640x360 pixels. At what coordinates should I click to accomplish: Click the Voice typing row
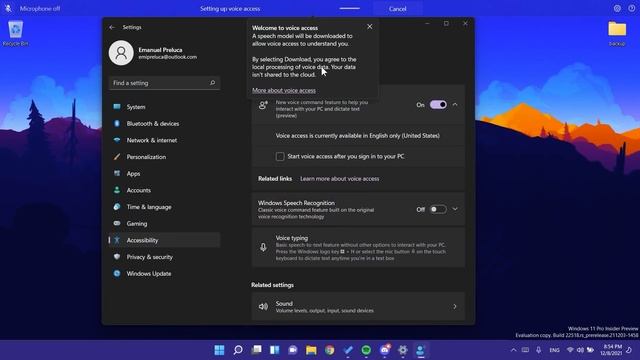point(358,247)
